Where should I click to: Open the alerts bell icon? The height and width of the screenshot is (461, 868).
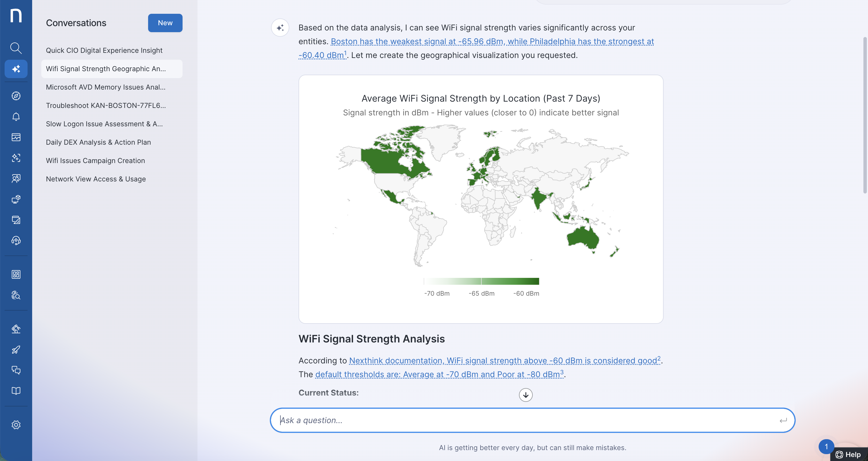(x=16, y=117)
